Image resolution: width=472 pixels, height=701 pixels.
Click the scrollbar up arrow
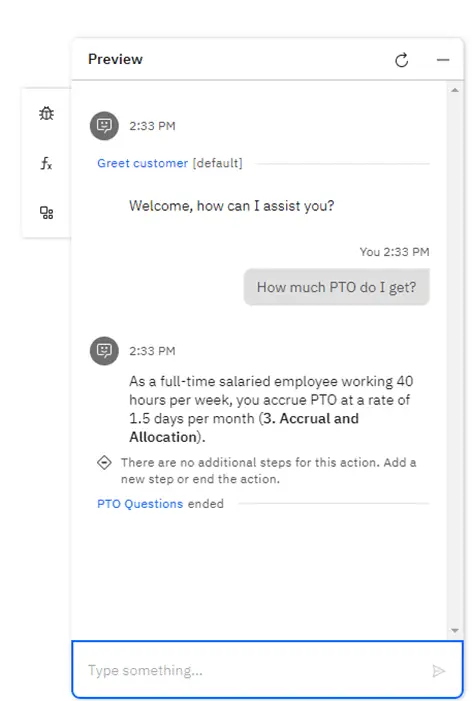point(455,90)
